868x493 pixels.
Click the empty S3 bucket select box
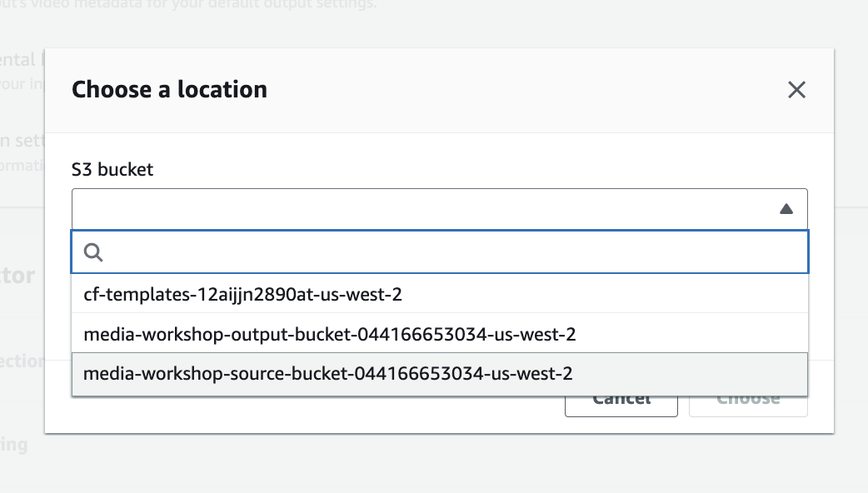417,210
